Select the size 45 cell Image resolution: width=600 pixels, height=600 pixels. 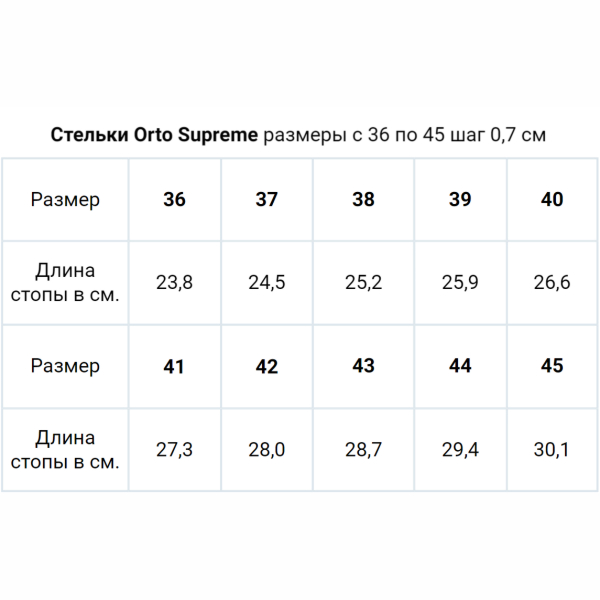tap(552, 366)
